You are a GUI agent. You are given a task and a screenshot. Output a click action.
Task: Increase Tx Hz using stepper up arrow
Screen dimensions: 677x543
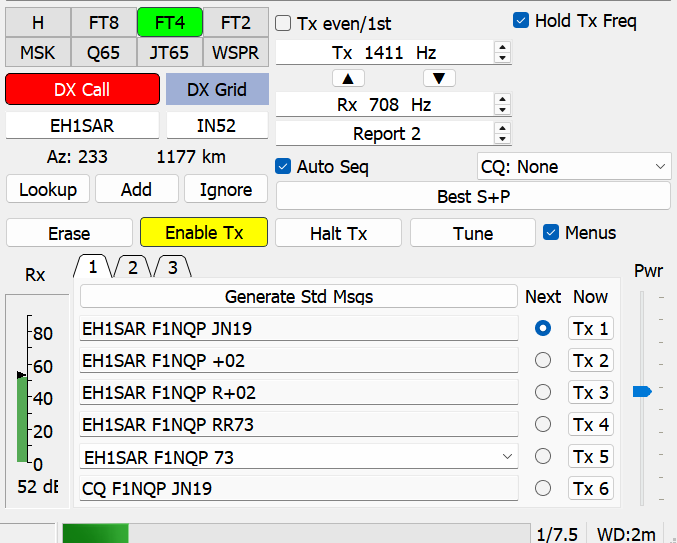click(502, 47)
